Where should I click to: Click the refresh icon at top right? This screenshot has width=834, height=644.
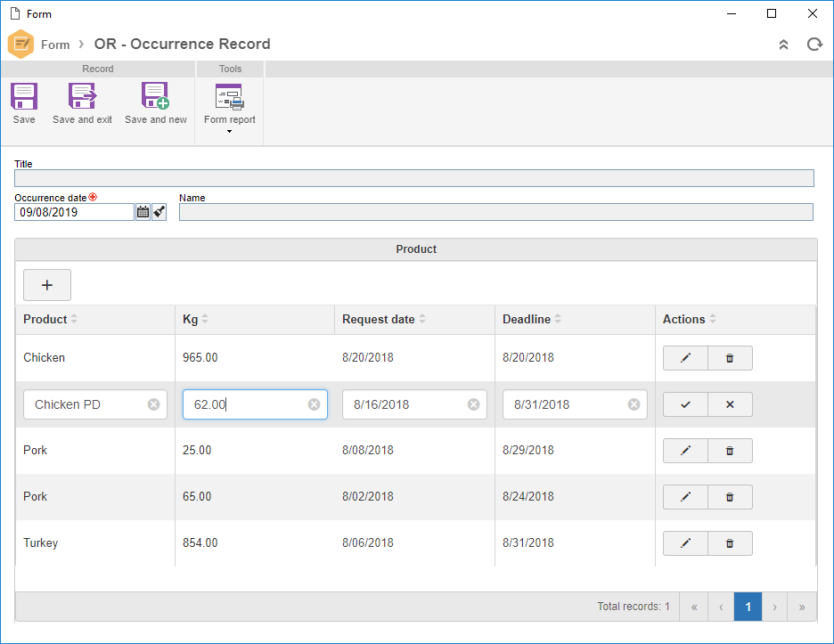[814, 45]
